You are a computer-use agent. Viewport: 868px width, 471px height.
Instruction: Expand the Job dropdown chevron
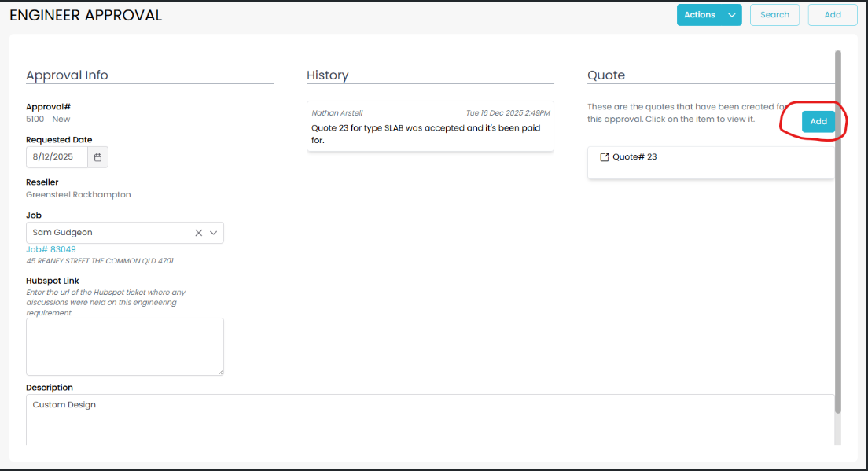213,233
